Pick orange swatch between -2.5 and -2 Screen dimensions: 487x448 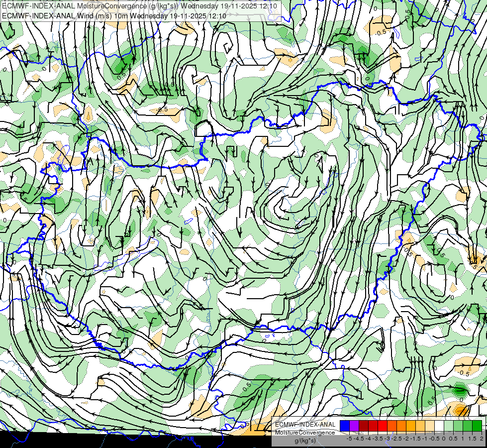pos(401,426)
